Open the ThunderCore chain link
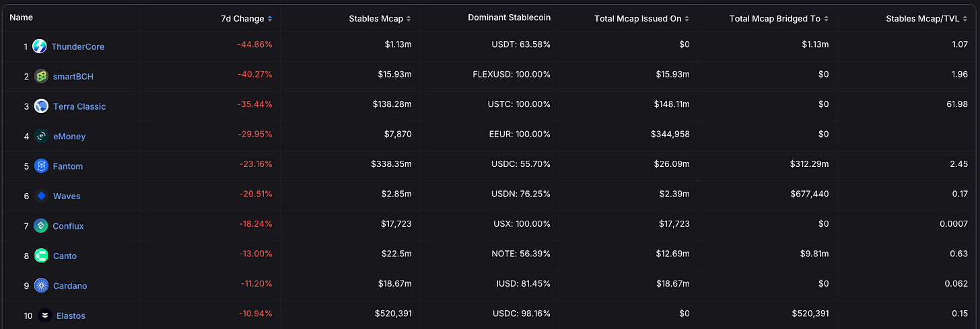This screenshot has height=329, width=980. (78, 46)
